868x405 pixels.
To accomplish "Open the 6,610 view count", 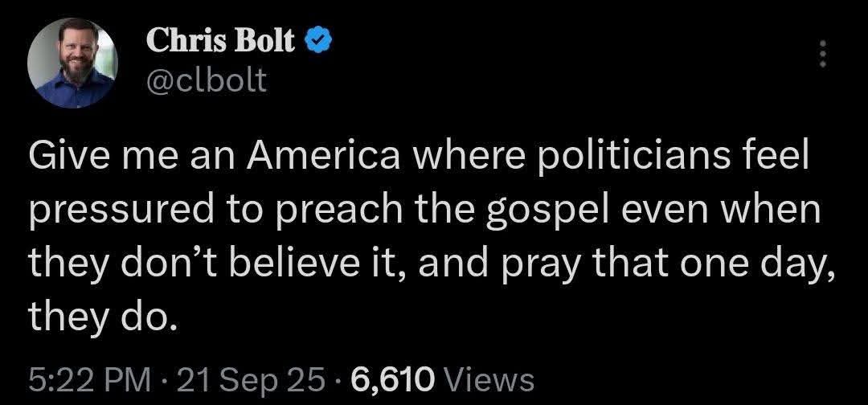I will [x=391, y=381].
